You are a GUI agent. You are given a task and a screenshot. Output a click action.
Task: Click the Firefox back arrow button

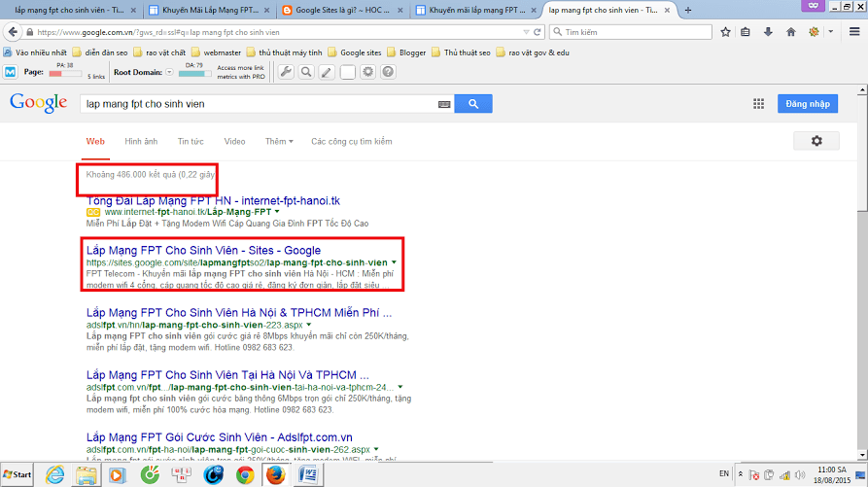click(x=13, y=32)
